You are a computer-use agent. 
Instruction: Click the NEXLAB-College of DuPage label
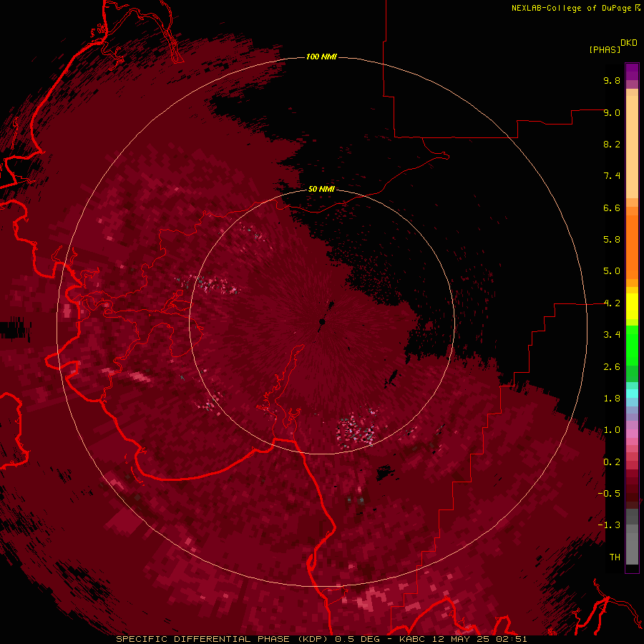[x=572, y=8]
